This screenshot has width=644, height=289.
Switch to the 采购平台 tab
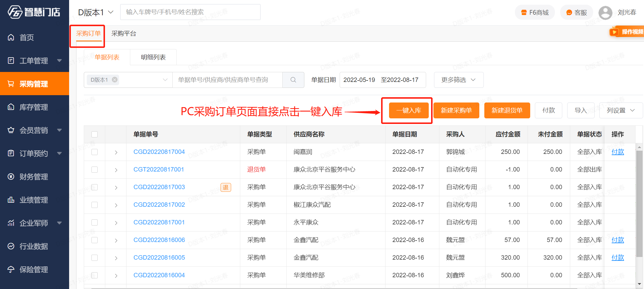point(124,33)
